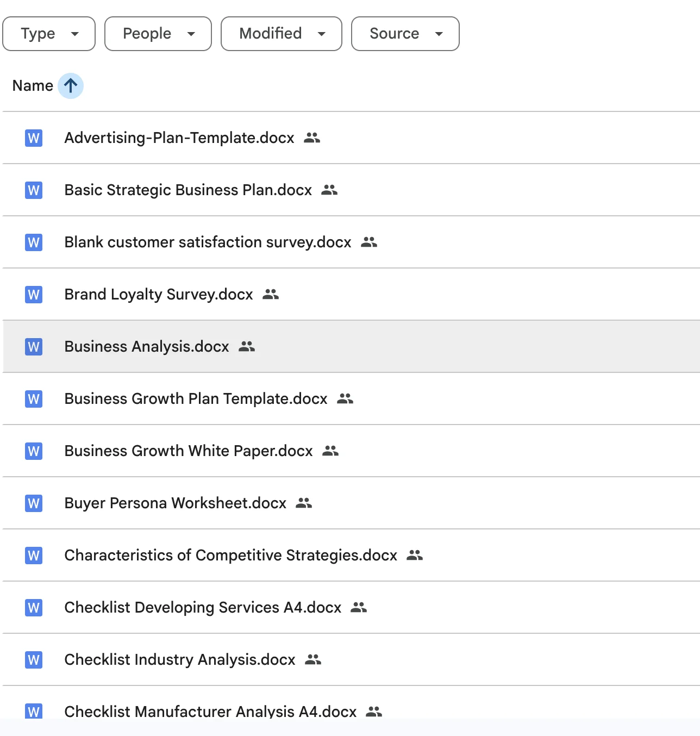Click the shared icon beside Blank customer satisfaction survey.docx
Image resolution: width=700 pixels, height=736 pixels.
pos(369,242)
